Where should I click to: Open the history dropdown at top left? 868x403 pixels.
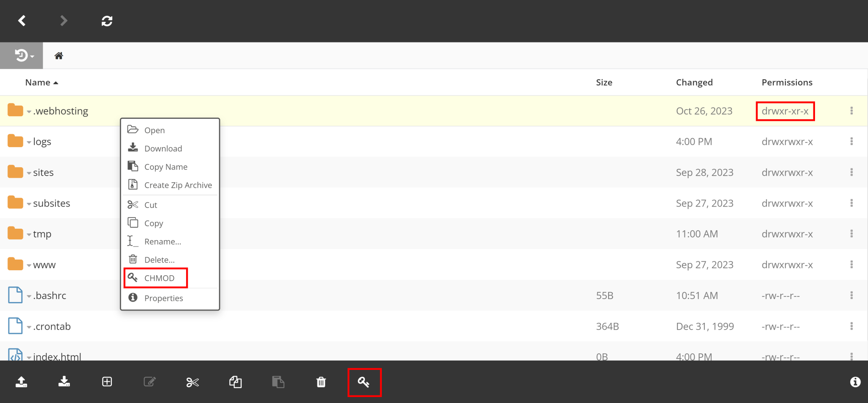tap(22, 55)
